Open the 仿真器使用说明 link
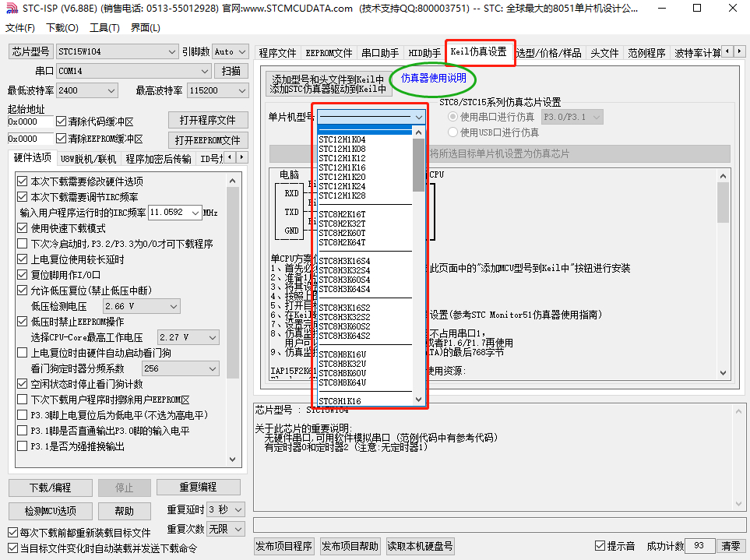 433,78
